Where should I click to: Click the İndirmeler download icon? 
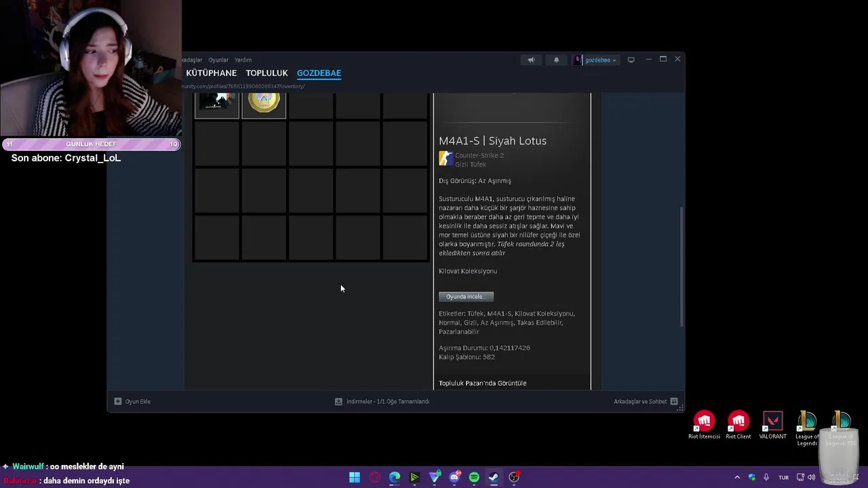coord(338,401)
